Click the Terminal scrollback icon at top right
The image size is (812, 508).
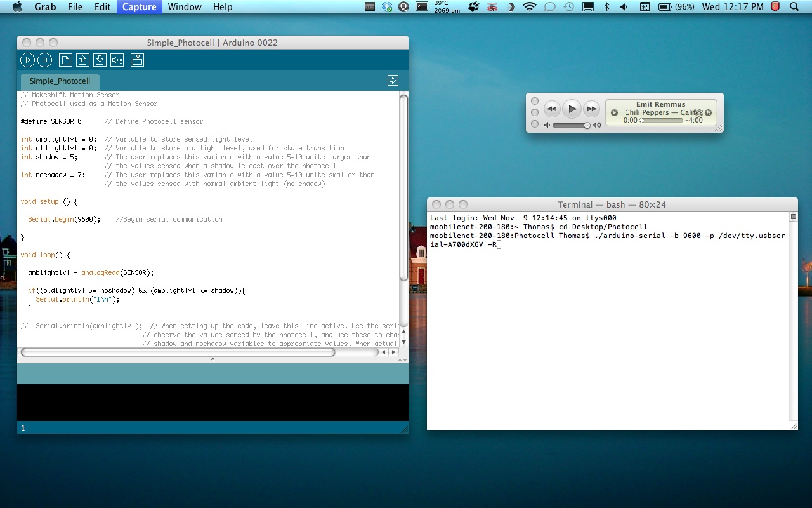[793, 217]
